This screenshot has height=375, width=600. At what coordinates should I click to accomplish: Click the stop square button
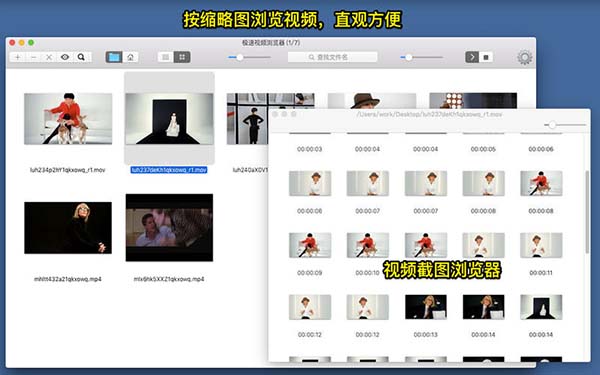pos(486,57)
